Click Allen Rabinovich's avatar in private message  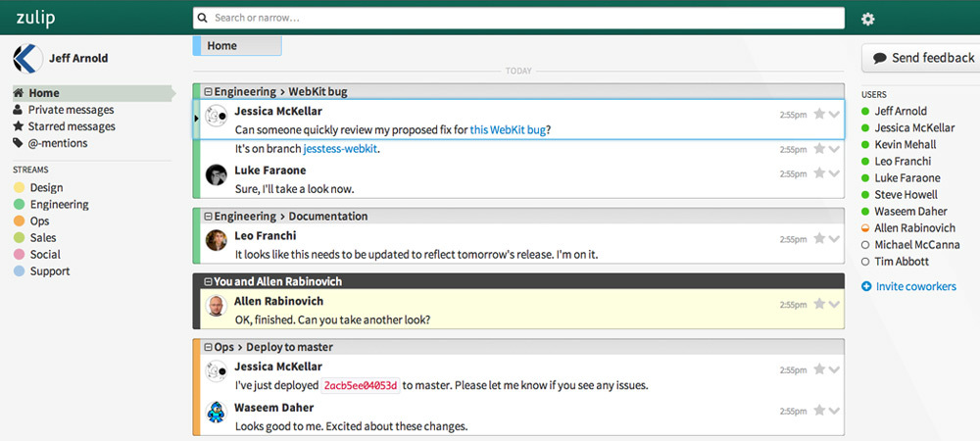coord(217,307)
